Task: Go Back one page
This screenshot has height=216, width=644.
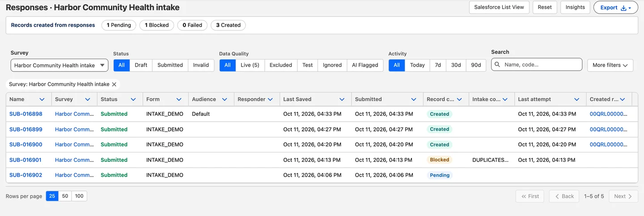Action: [x=564, y=196]
